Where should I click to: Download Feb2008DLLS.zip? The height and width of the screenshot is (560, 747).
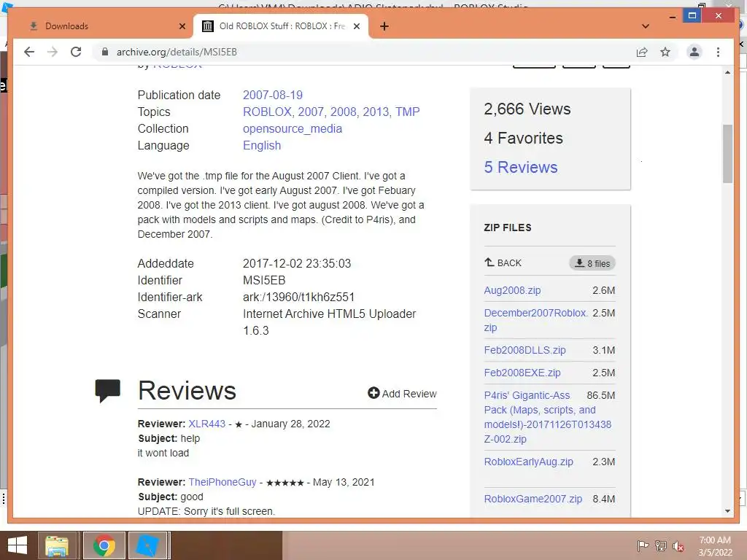coord(525,351)
